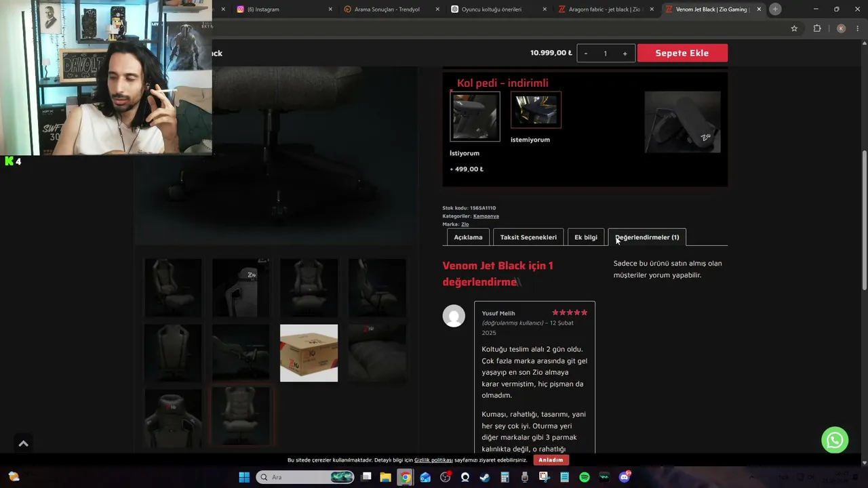Choose the İstiyorum arm pad option
868x488 pixels.
[x=475, y=117]
